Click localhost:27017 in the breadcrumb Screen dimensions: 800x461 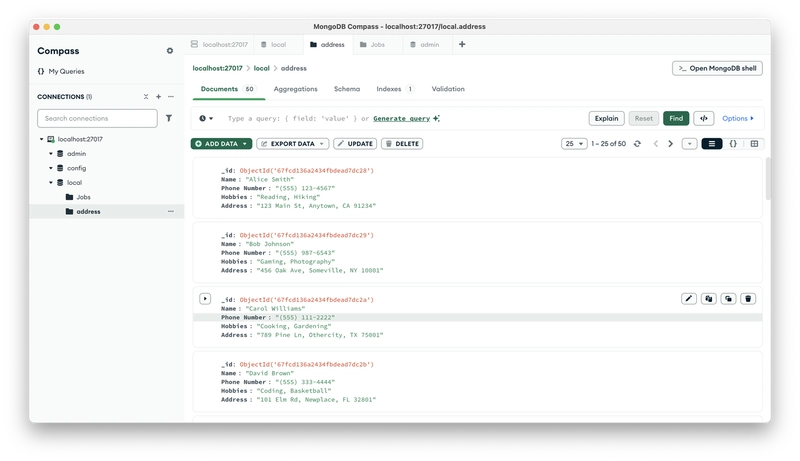[217, 68]
